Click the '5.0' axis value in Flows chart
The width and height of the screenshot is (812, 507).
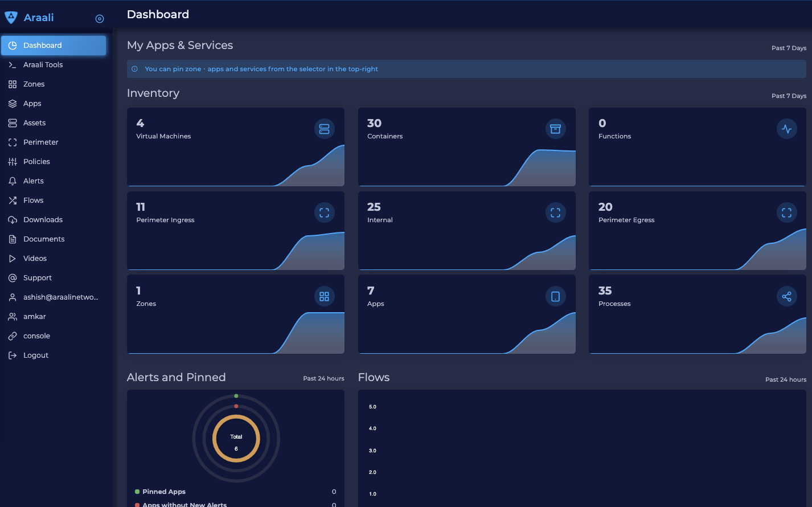[x=372, y=407]
